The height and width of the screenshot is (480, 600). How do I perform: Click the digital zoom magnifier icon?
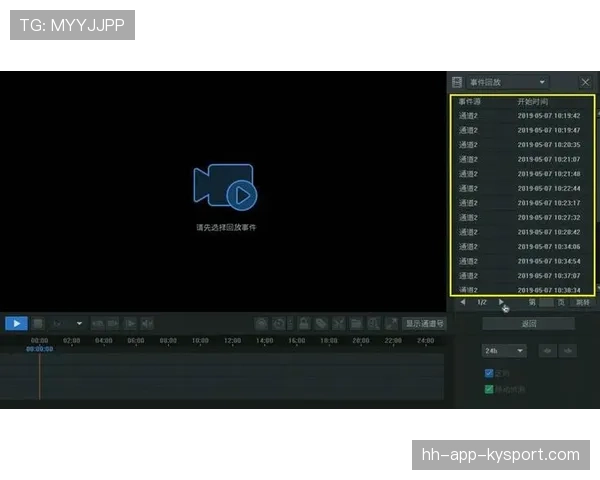[373, 324]
